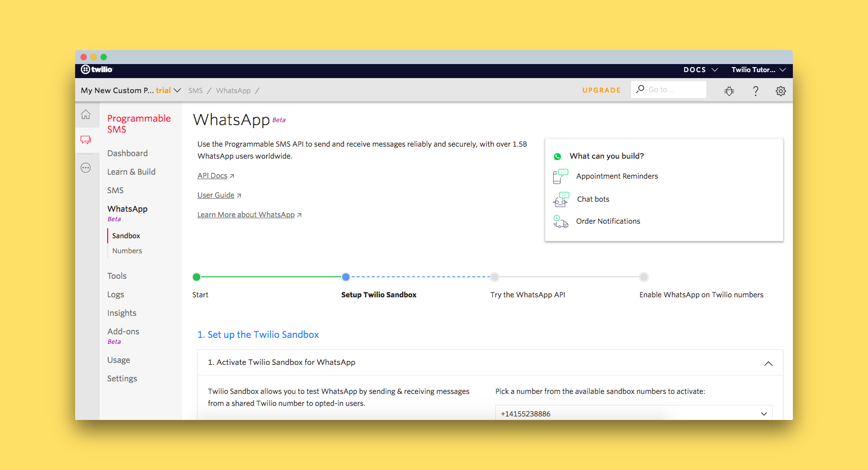Viewport: 868px width, 470px height.
Task: Click the Go to search field
Action: click(669, 90)
